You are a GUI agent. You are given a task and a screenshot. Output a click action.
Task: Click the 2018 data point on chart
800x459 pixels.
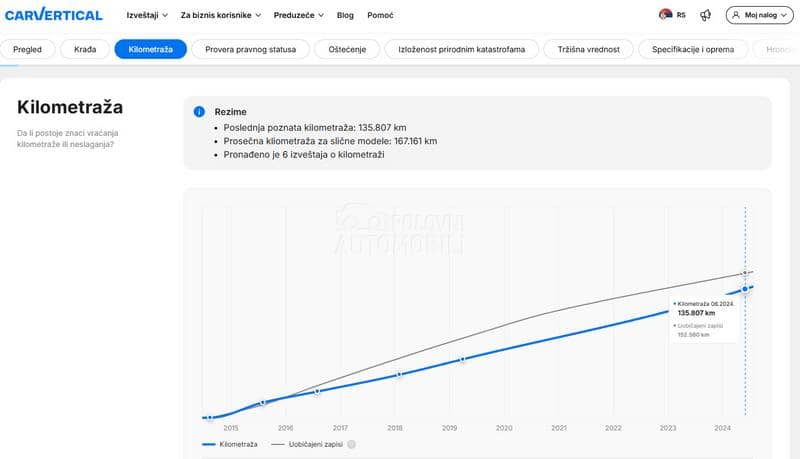pyautogui.click(x=399, y=374)
